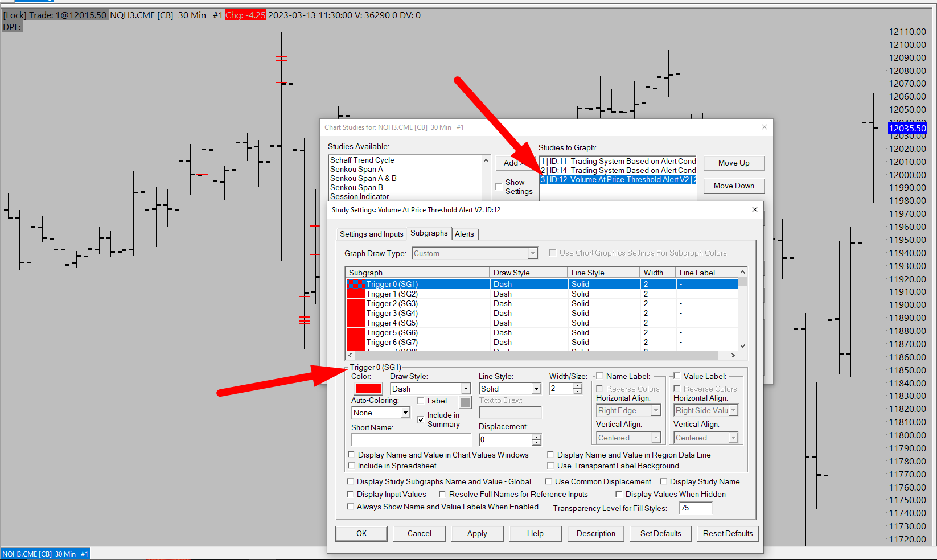
Task: Check Display Name and Value in Region Data Line
Action: tap(550, 455)
